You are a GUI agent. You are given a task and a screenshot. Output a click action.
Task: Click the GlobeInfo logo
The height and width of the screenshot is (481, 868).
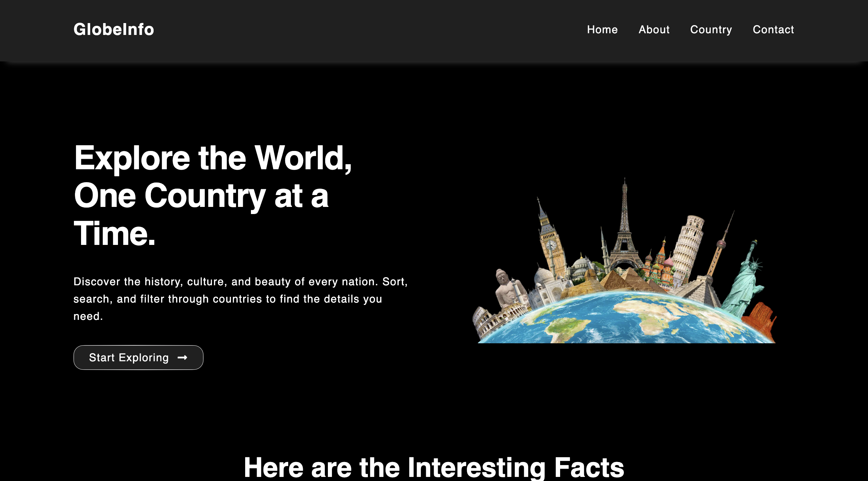click(x=114, y=30)
